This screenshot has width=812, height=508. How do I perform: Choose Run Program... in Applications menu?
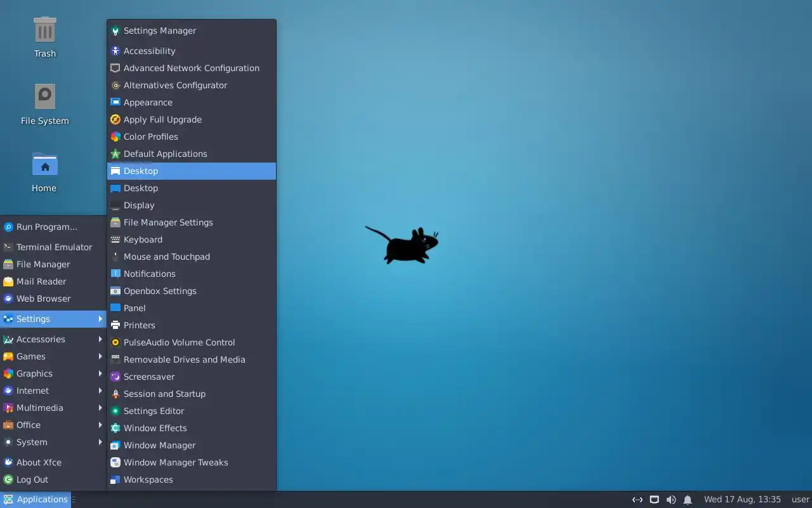53,227
